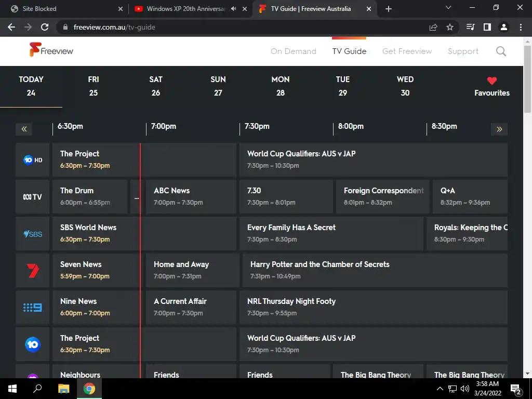The image size is (532, 399).
Task: Select SUN 27 in the day selector
Action: click(218, 86)
